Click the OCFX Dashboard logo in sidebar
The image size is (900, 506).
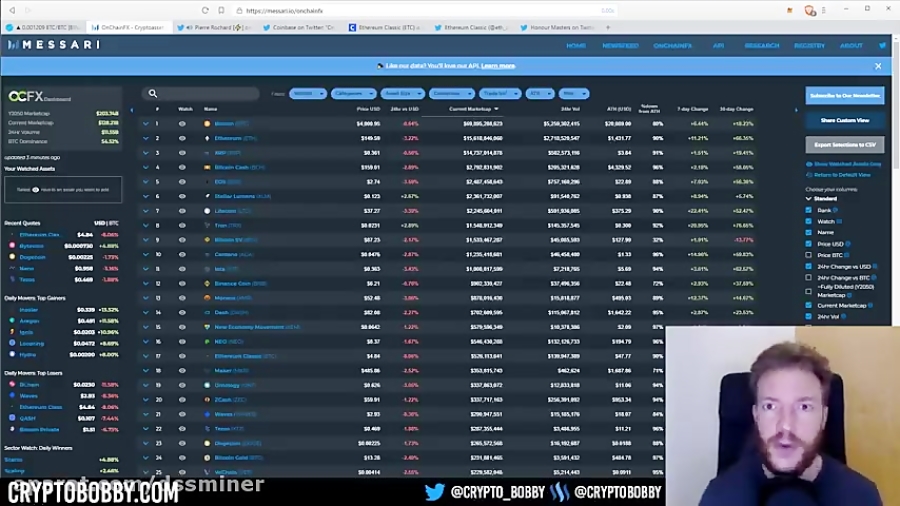(40, 97)
